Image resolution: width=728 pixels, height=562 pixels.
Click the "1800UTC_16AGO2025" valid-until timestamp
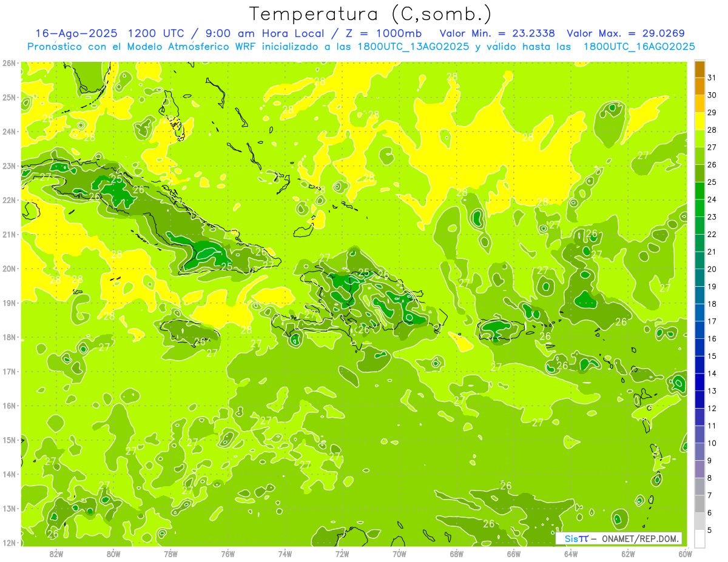tap(639, 47)
